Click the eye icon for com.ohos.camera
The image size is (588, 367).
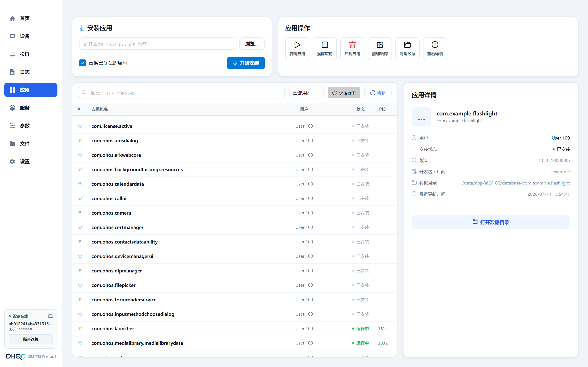(x=80, y=213)
